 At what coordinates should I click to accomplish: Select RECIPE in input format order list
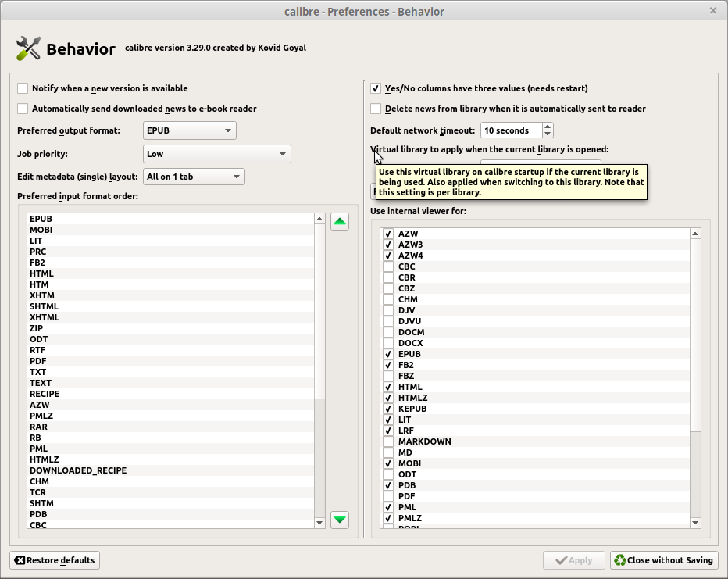[x=171, y=394]
